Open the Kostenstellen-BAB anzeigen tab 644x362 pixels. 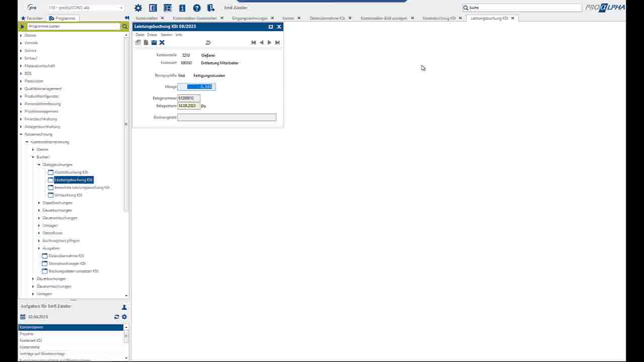(x=384, y=18)
